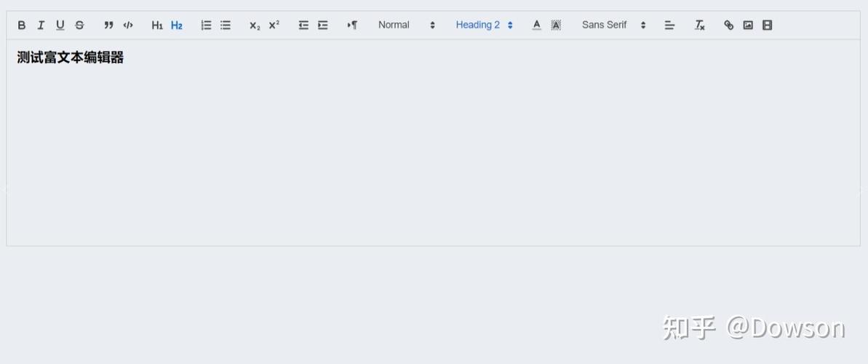Image resolution: width=868 pixels, height=364 pixels.
Task: Toggle underline formatting
Action: pos(60,25)
